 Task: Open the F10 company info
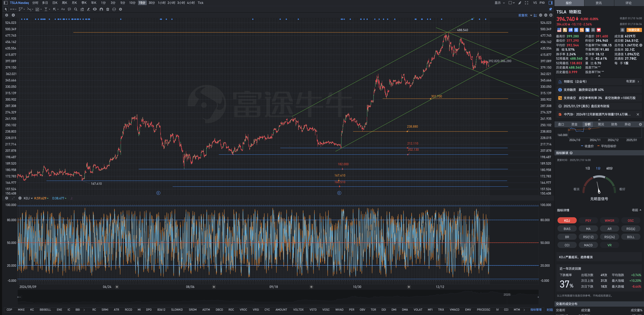[x=542, y=3]
